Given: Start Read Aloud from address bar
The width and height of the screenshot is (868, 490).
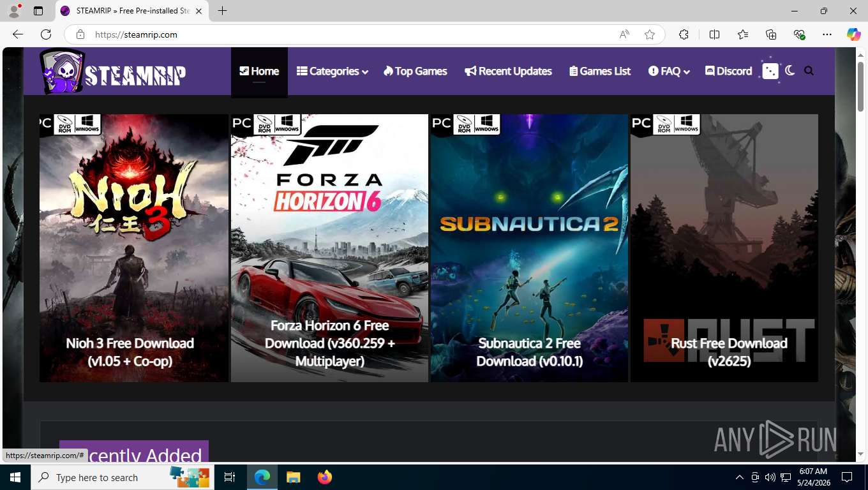Looking at the screenshot, I should 624,34.
